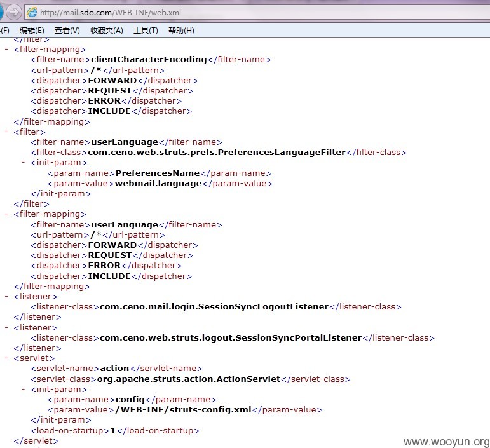Screen dimensions: 490x448
Task: Click the param-name value config
Action: click(x=130, y=399)
